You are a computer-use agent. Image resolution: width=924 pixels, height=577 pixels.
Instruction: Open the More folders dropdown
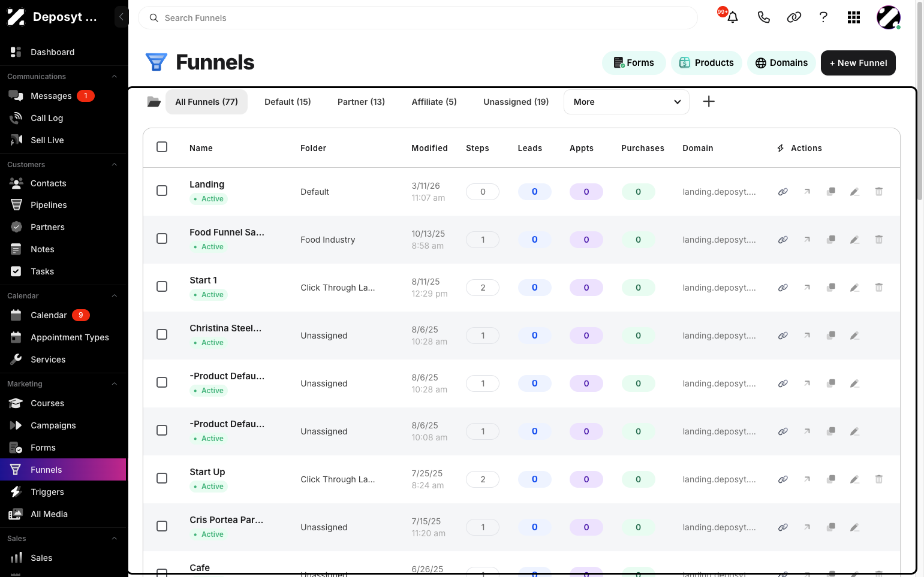[x=627, y=102]
